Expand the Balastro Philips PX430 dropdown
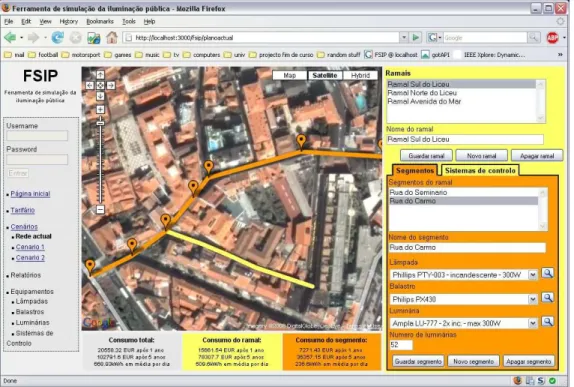Screen dimensions: 574x387 533,299
